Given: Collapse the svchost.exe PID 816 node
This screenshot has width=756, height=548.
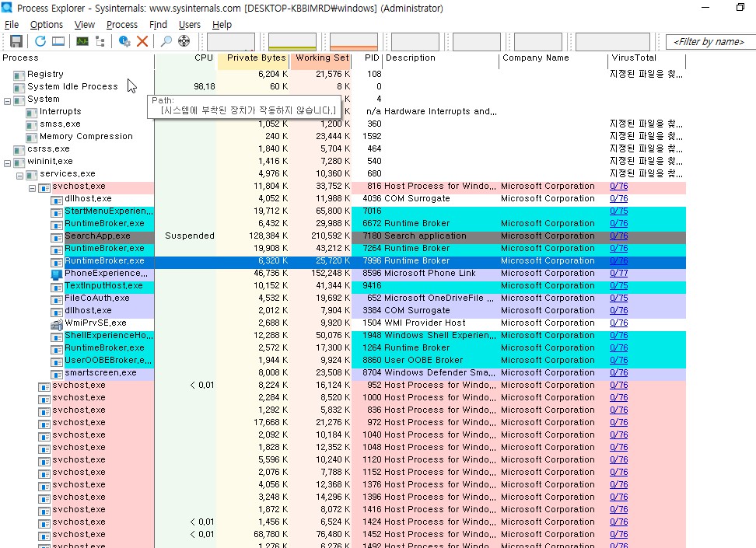Looking at the screenshot, I should point(33,188).
